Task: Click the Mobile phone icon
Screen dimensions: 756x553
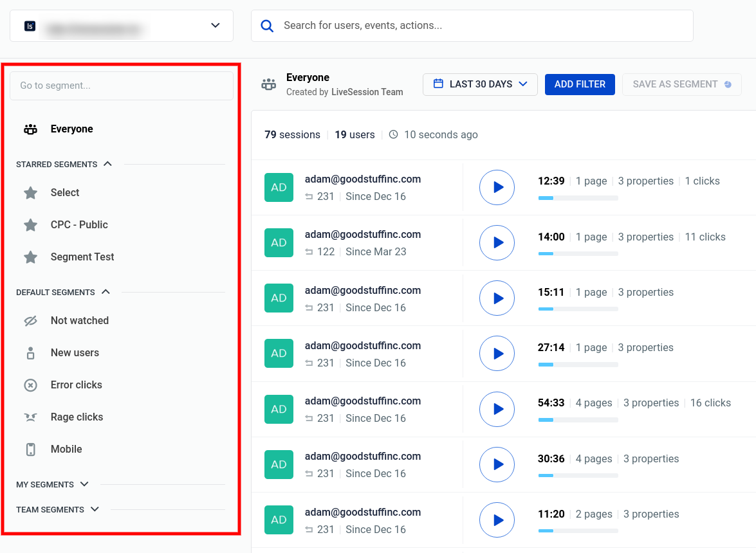Action: [x=30, y=449]
